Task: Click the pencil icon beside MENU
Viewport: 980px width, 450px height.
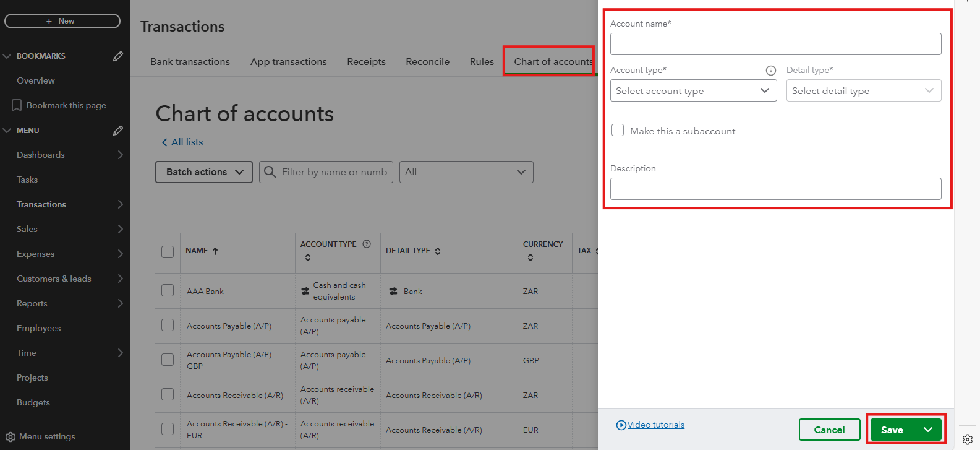Action: tap(118, 131)
